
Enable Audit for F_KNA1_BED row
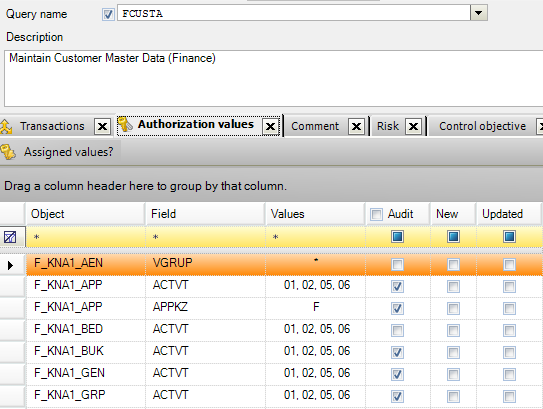397,330
